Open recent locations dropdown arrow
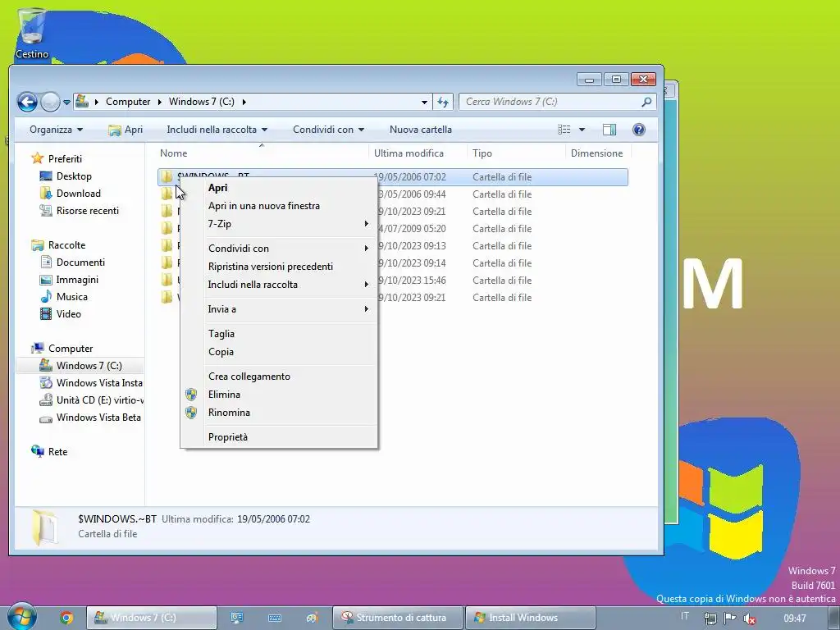This screenshot has height=630, width=840. coord(67,102)
